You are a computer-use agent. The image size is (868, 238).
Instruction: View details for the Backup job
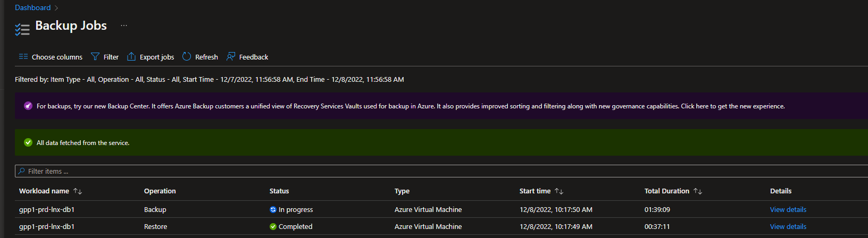pyautogui.click(x=788, y=209)
